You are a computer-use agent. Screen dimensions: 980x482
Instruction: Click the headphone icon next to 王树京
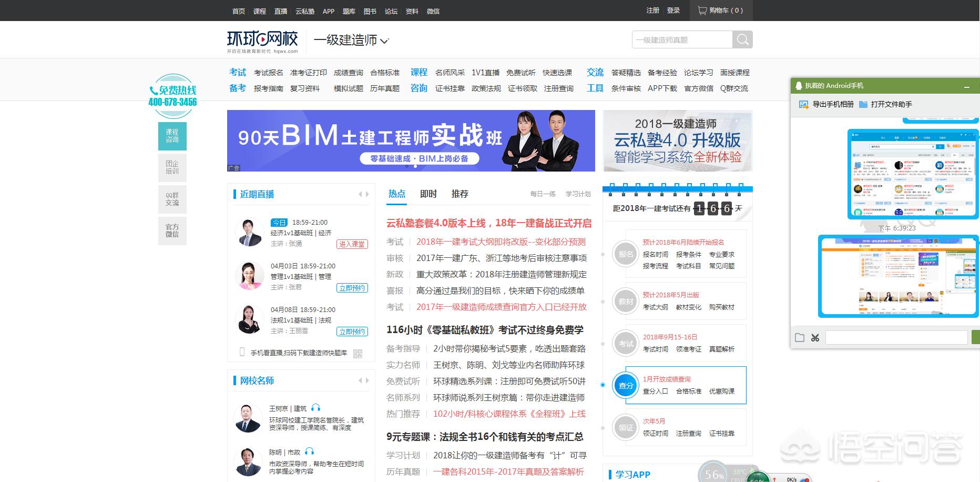(315, 408)
